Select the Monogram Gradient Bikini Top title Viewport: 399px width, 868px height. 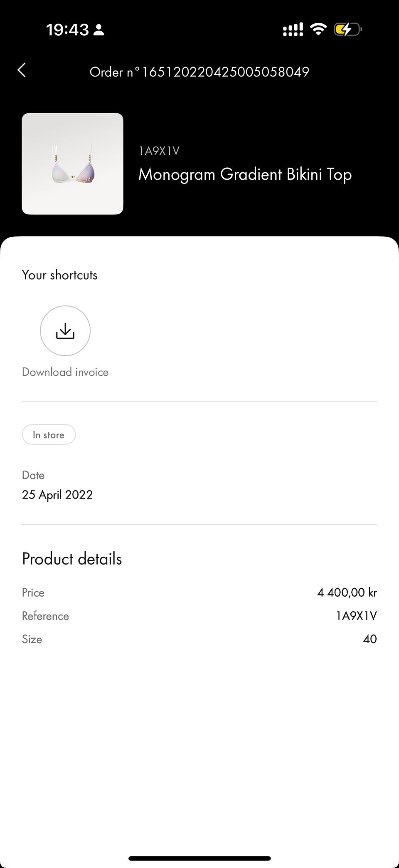(x=245, y=174)
